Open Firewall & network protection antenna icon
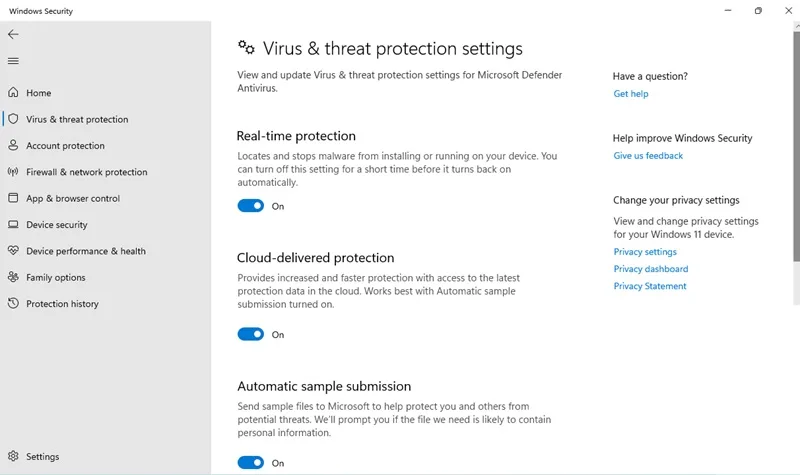The image size is (800, 475). tap(13, 171)
